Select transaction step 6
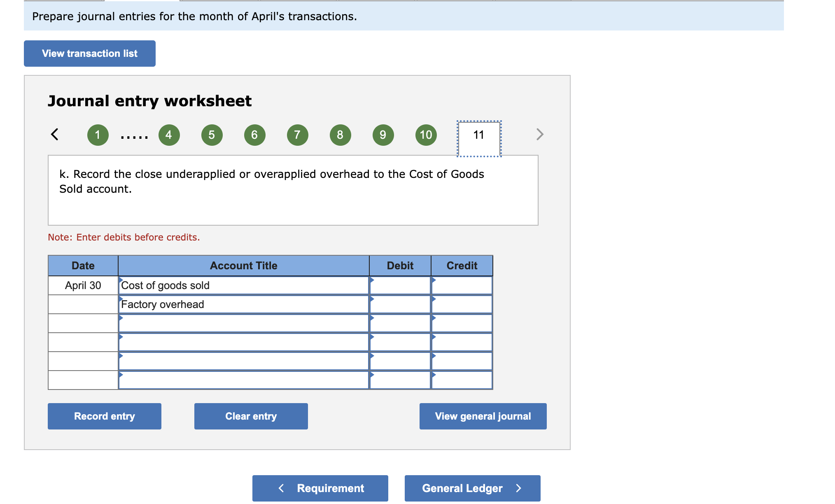835x504 pixels. pos(254,135)
